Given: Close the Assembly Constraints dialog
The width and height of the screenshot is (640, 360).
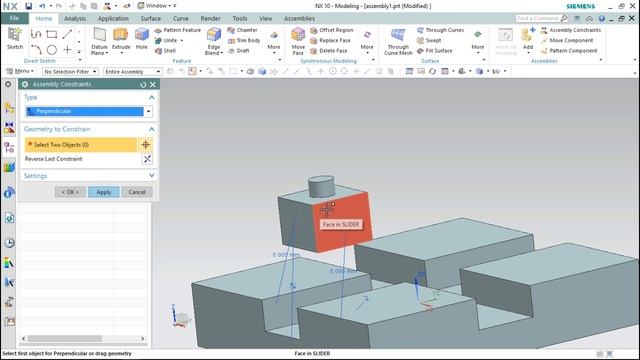Looking at the screenshot, I should click(153, 84).
